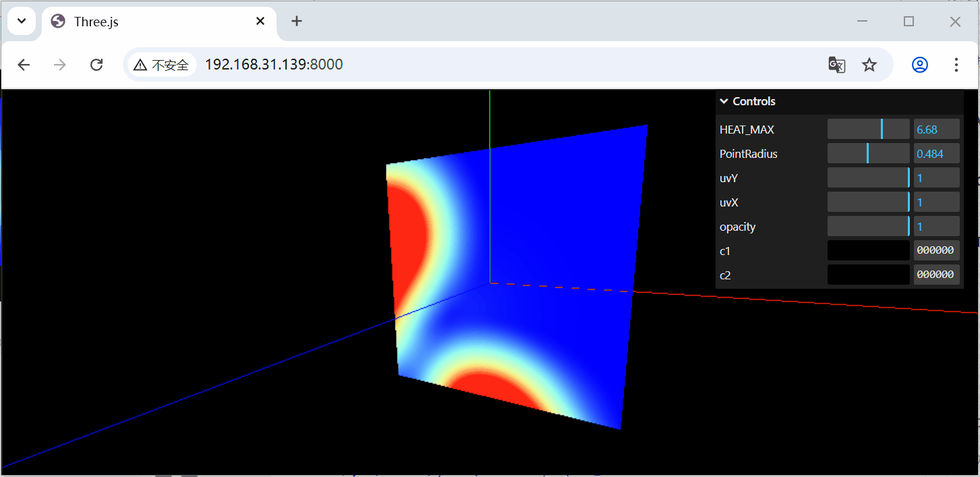The image size is (980, 477).
Task: Edit the uvY value field
Action: click(x=937, y=178)
